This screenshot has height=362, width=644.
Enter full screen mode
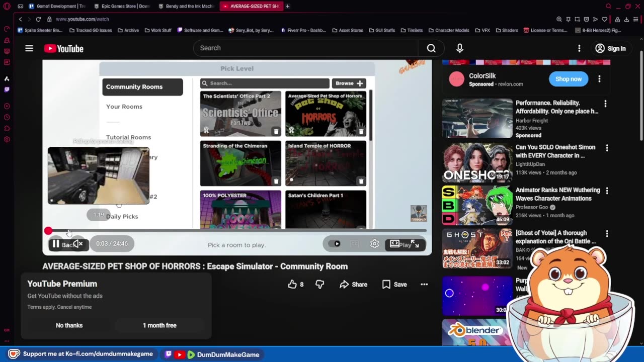[415, 244]
